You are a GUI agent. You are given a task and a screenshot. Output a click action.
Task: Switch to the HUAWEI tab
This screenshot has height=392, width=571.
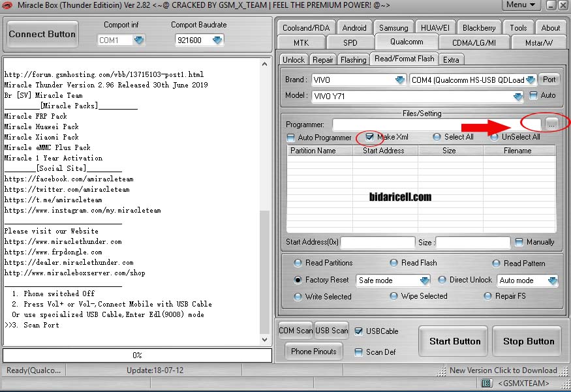point(435,27)
